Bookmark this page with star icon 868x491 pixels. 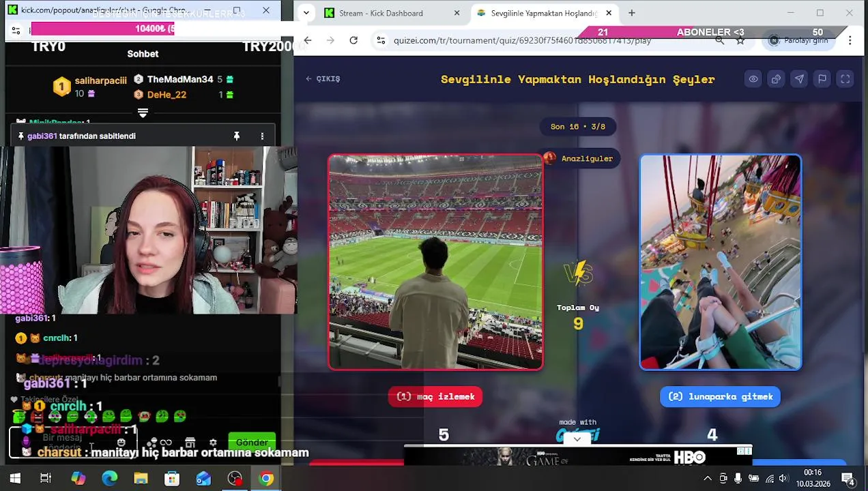(740, 41)
